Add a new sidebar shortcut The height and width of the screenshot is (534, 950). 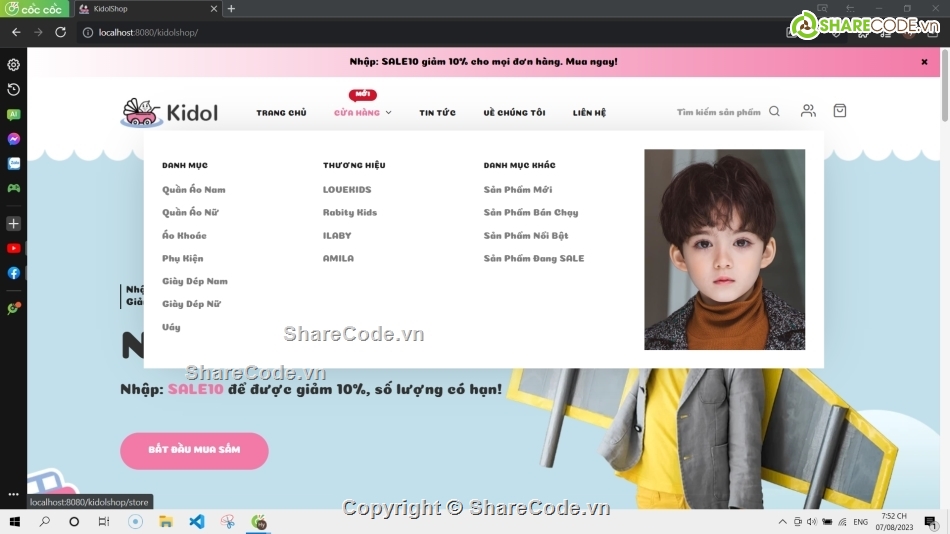13,224
